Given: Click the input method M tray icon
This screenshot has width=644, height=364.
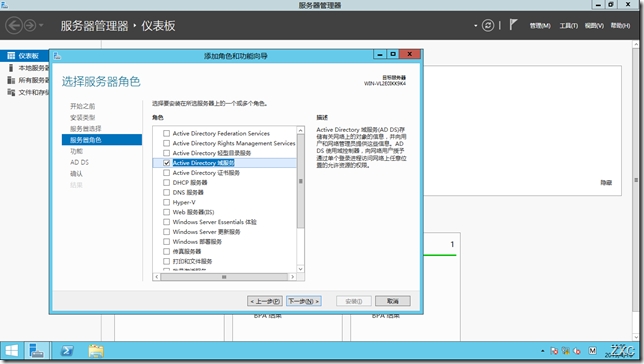Looking at the screenshot, I should [x=592, y=350].
